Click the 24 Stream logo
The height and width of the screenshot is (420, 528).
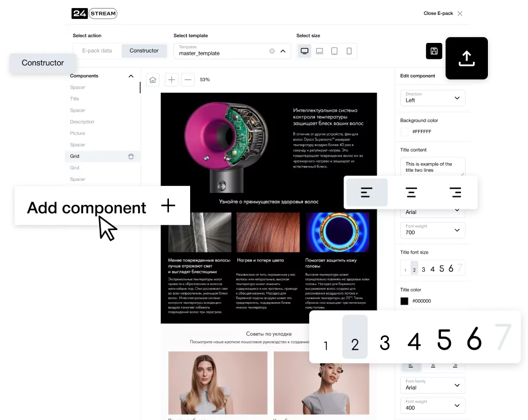coord(94,14)
